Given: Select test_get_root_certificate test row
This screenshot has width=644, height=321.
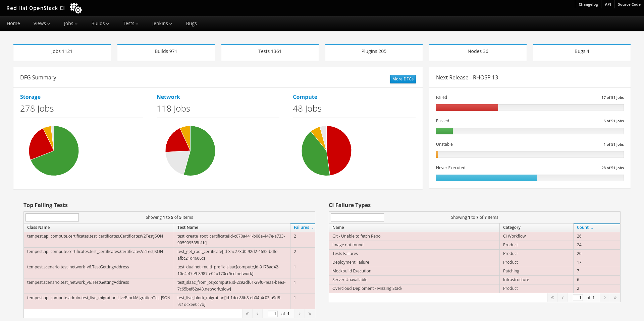Looking at the screenshot, I should (x=169, y=255).
